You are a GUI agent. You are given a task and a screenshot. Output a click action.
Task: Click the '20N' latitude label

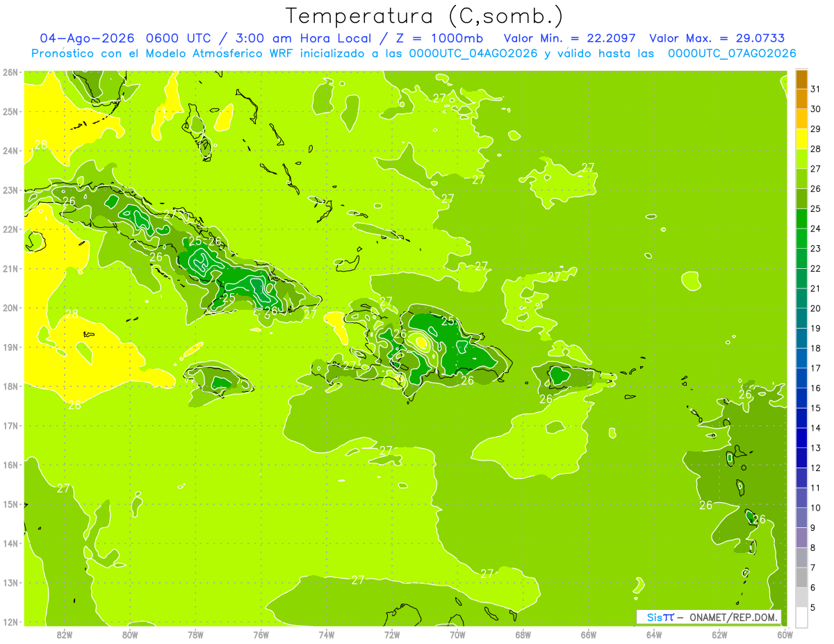(11, 308)
